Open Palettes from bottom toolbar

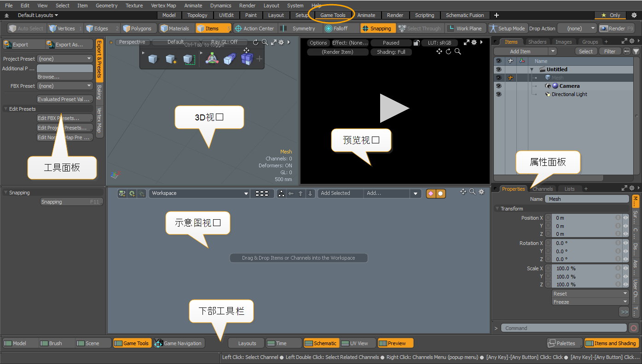point(561,343)
